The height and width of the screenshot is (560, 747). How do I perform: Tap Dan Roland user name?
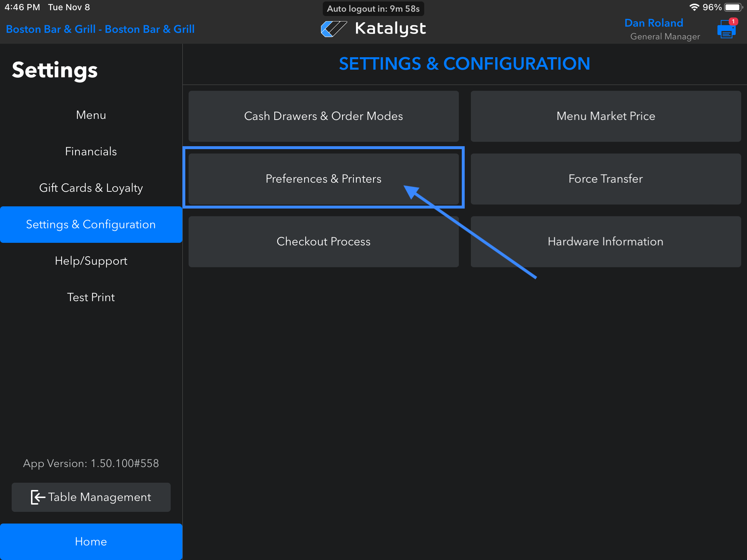coord(653,23)
